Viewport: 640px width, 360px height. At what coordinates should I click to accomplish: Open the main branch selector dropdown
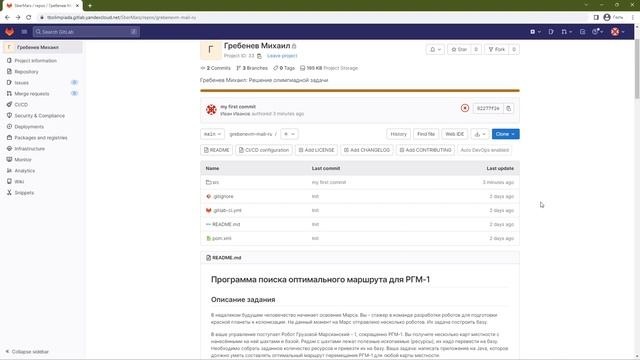212,134
